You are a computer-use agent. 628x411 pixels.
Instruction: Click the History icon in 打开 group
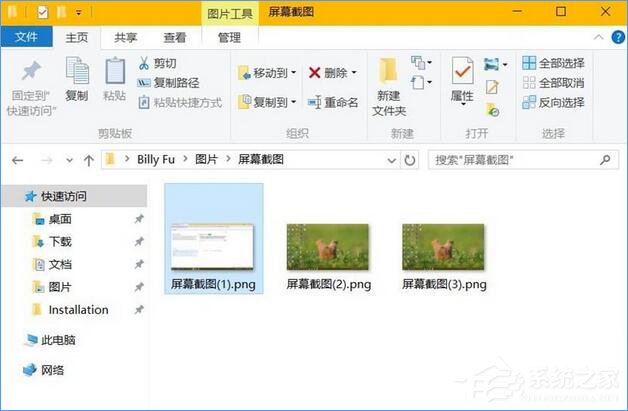tap(492, 109)
